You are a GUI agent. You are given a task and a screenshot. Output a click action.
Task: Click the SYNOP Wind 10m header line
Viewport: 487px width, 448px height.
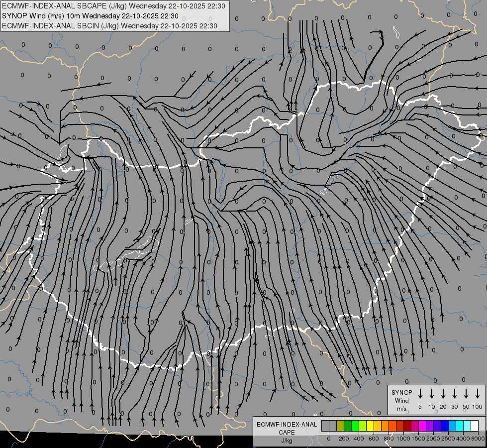coord(91,16)
